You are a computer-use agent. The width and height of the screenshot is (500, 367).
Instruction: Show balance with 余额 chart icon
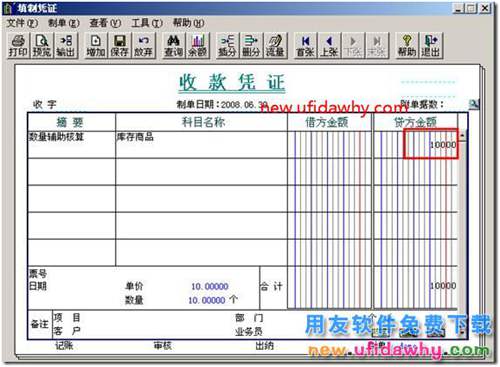coord(197,46)
